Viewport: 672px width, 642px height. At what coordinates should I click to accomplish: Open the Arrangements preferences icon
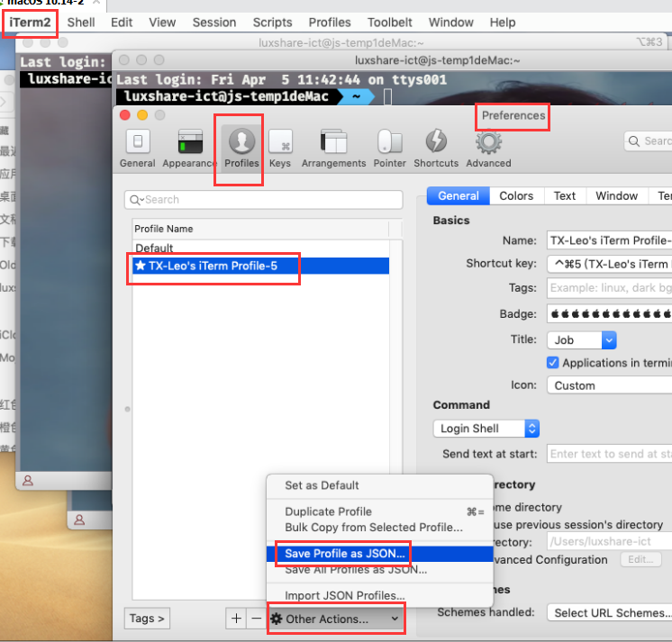pos(333,149)
